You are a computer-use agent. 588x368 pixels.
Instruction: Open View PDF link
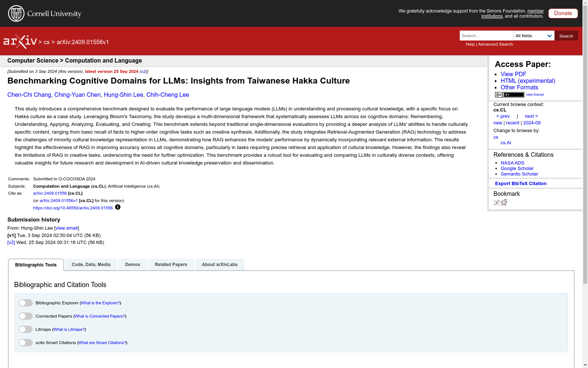513,74
